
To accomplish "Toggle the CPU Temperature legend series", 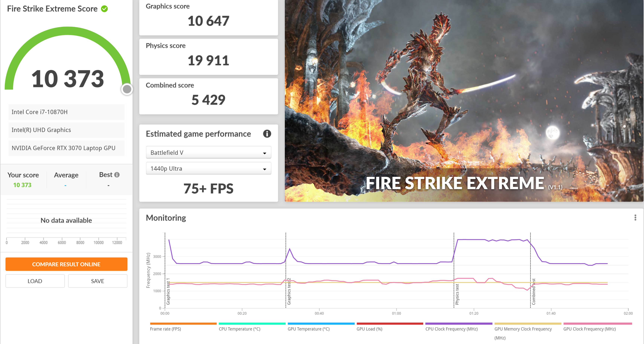I will (x=252, y=327).
